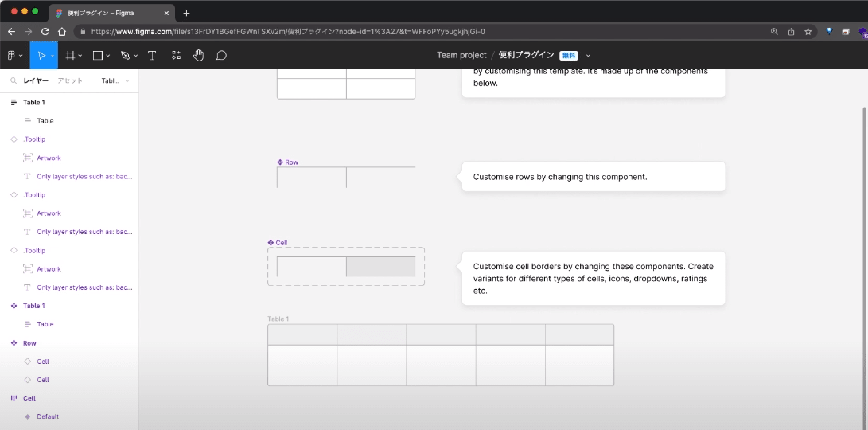Open a new browser tab
Image resolution: width=868 pixels, height=430 pixels.
point(186,13)
